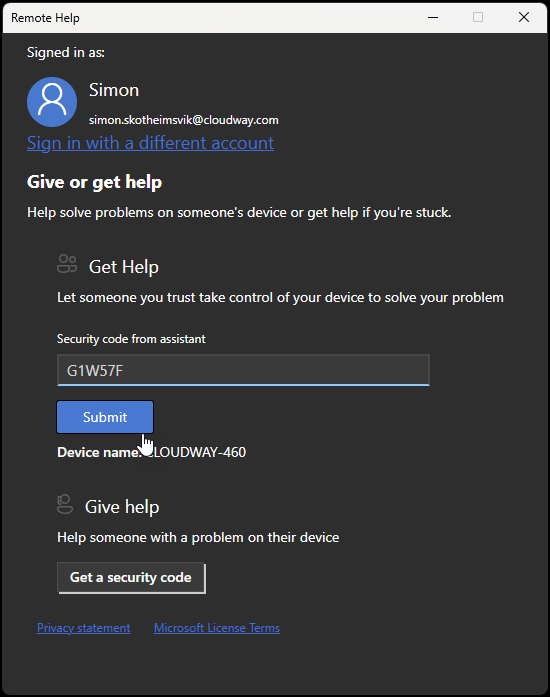Click the disabled maximize window button
Viewport: 550px width, 697px height.
(x=478, y=17)
